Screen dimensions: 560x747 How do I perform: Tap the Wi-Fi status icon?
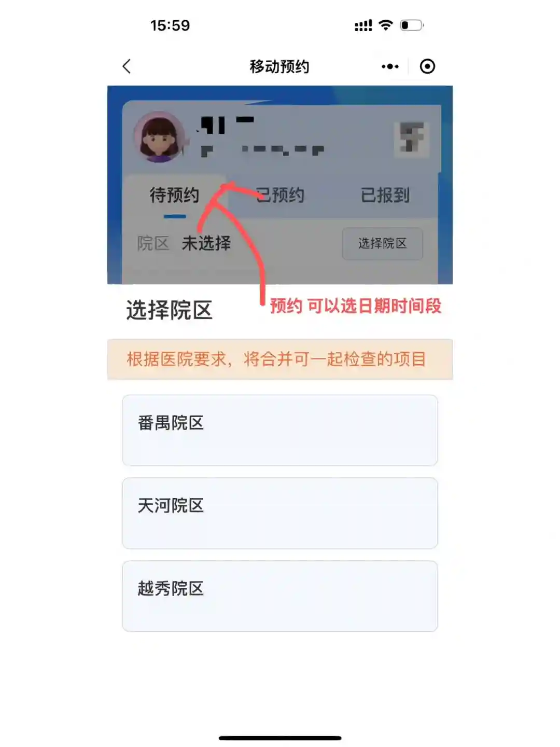coord(386,25)
